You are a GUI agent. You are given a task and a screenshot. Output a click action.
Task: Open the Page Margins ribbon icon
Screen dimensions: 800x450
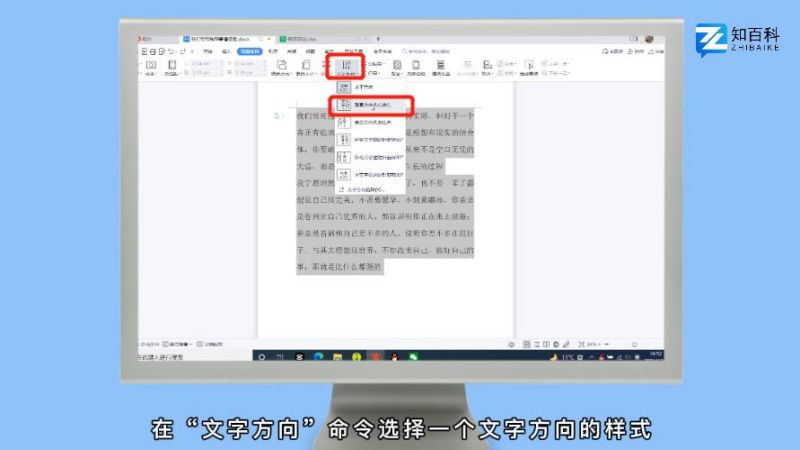(x=151, y=67)
